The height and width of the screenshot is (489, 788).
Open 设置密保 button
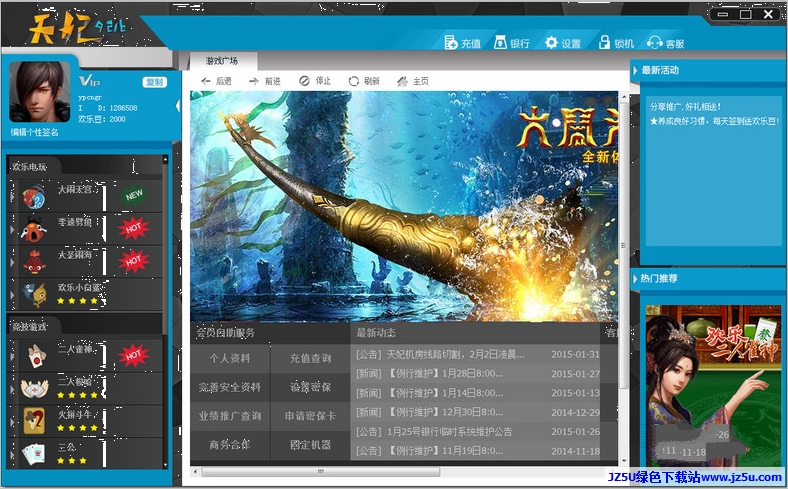[x=310, y=387]
